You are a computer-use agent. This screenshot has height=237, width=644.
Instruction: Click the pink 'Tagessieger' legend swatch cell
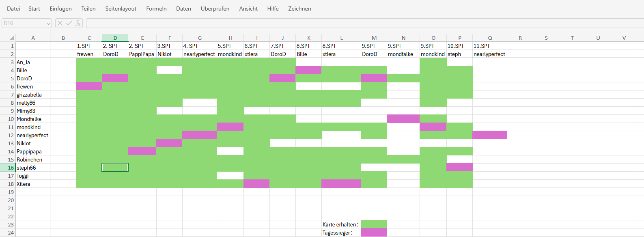click(374, 233)
